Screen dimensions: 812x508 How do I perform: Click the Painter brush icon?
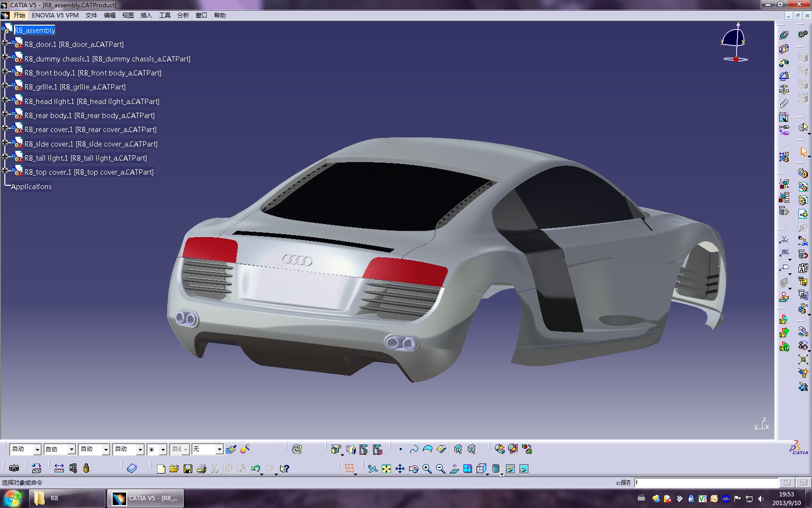click(x=231, y=449)
